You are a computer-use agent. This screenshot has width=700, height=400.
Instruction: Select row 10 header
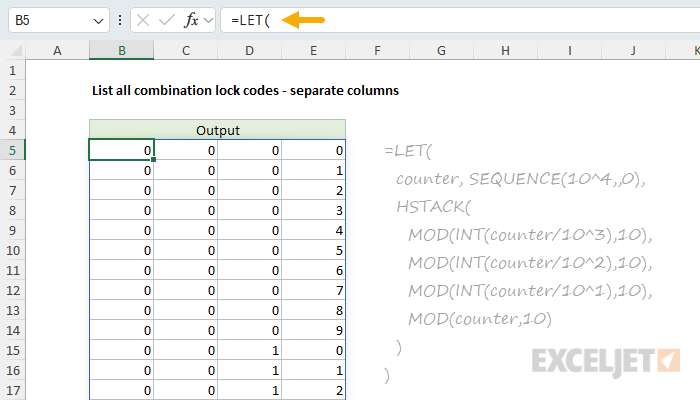point(12,250)
